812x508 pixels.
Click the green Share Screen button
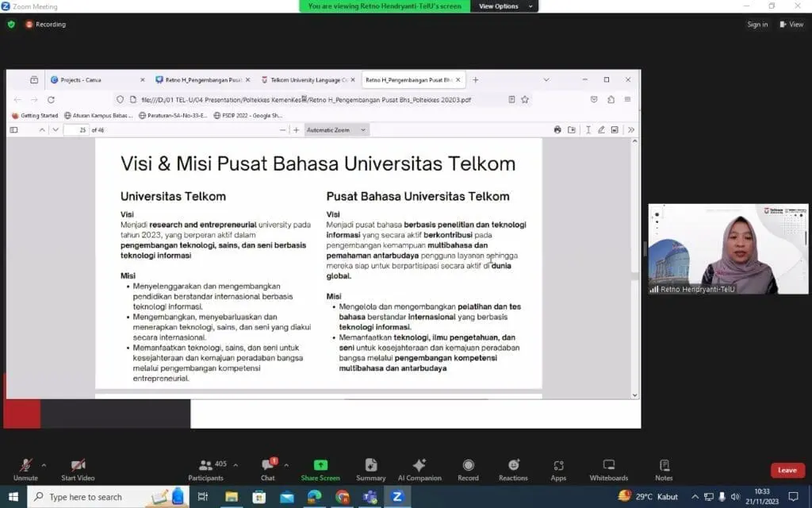click(320, 468)
